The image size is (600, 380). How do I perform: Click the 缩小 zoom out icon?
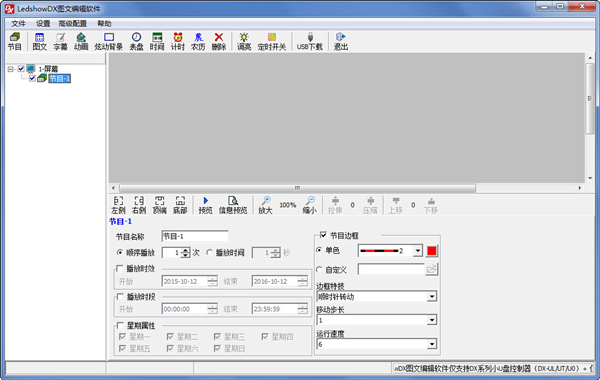pyautogui.click(x=310, y=205)
